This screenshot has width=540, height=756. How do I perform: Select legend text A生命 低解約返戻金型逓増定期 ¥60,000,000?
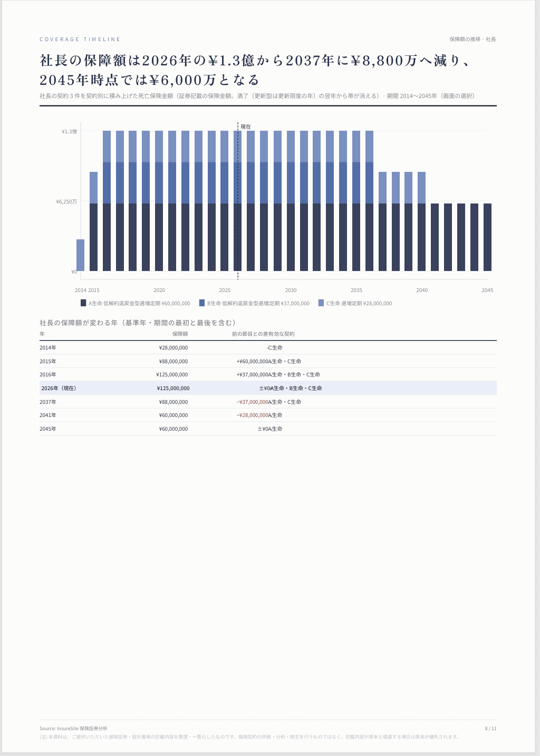139,304
